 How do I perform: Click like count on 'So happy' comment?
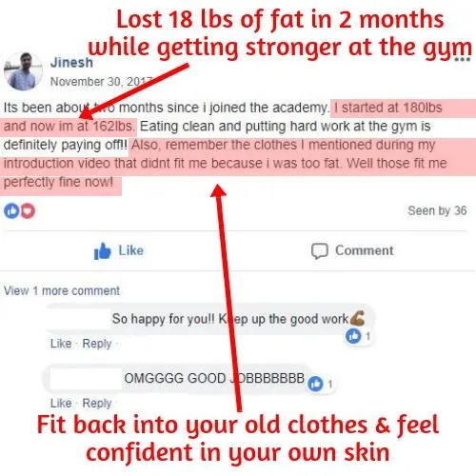click(360, 336)
